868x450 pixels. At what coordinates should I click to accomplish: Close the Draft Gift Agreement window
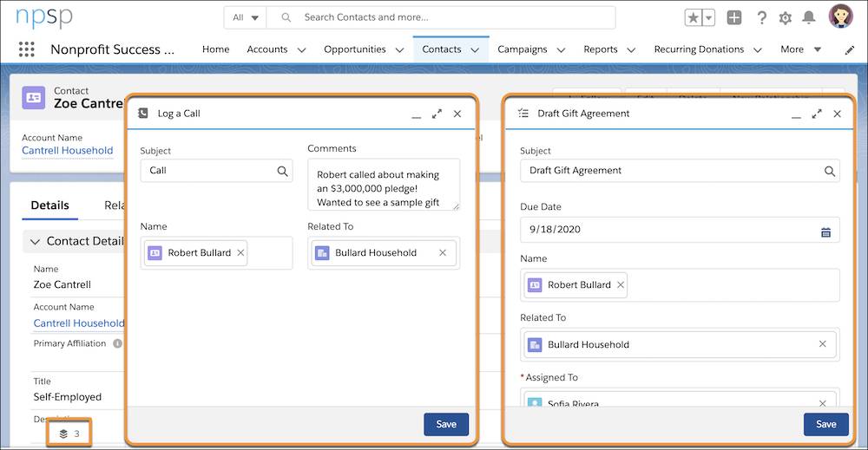(837, 114)
